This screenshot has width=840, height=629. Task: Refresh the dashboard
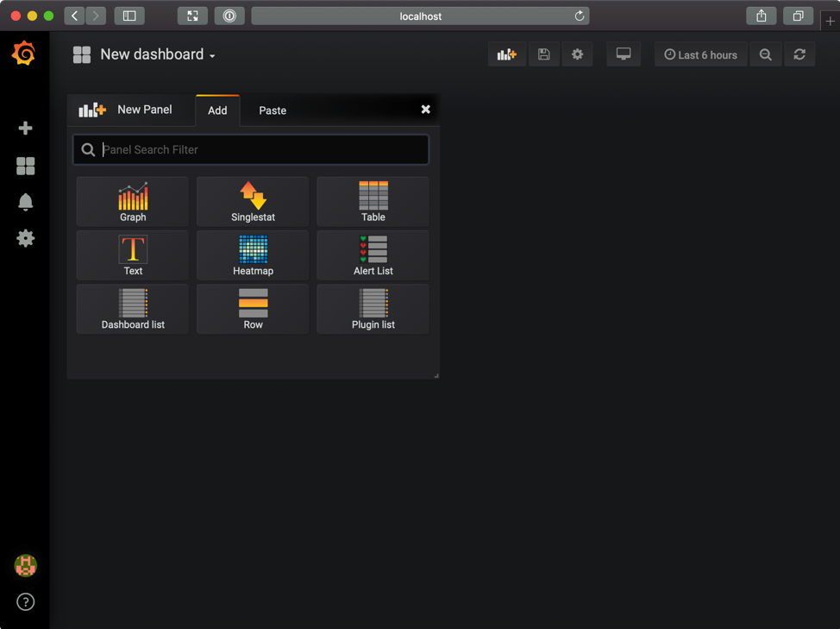tap(799, 54)
